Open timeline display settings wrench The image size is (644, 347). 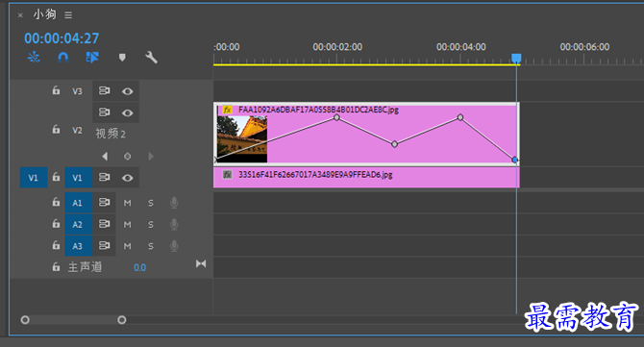(151, 57)
